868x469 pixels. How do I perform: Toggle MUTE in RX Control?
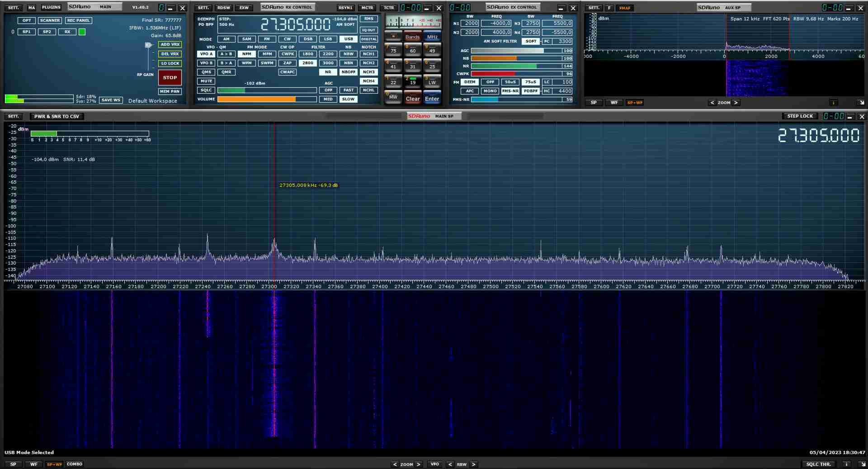pos(206,81)
